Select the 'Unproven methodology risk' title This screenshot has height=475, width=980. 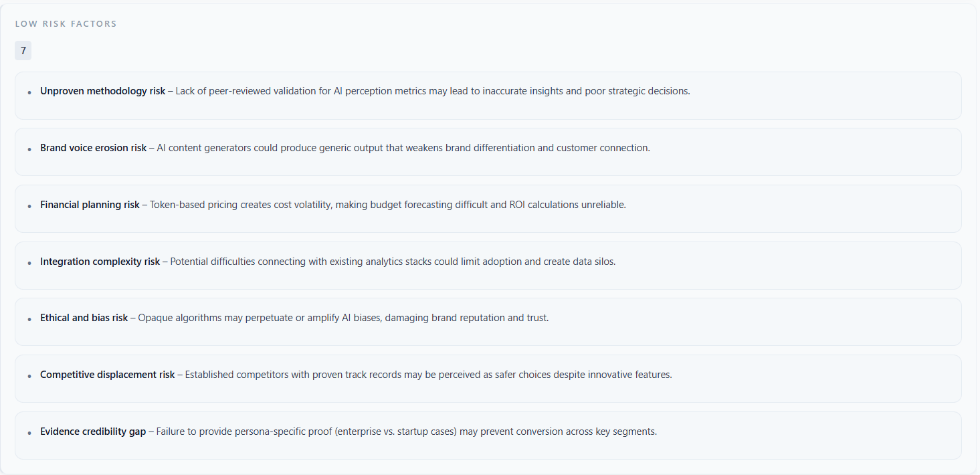(102, 91)
